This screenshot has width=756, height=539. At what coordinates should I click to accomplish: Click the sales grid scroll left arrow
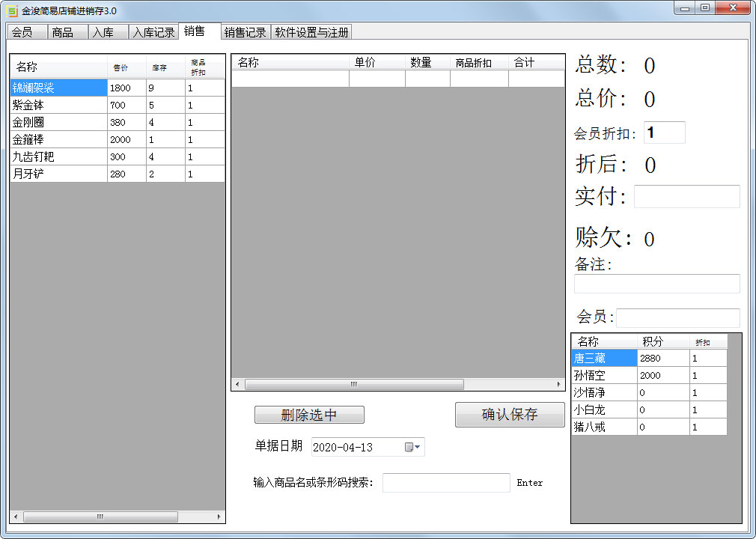tap(237, 384)
